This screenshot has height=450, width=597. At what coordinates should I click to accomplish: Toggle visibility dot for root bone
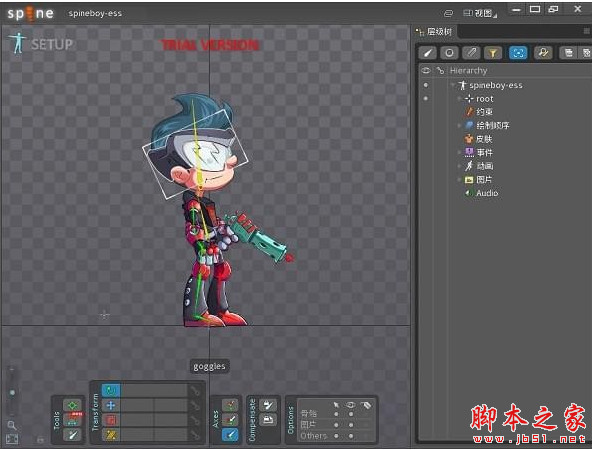(426, 99)
